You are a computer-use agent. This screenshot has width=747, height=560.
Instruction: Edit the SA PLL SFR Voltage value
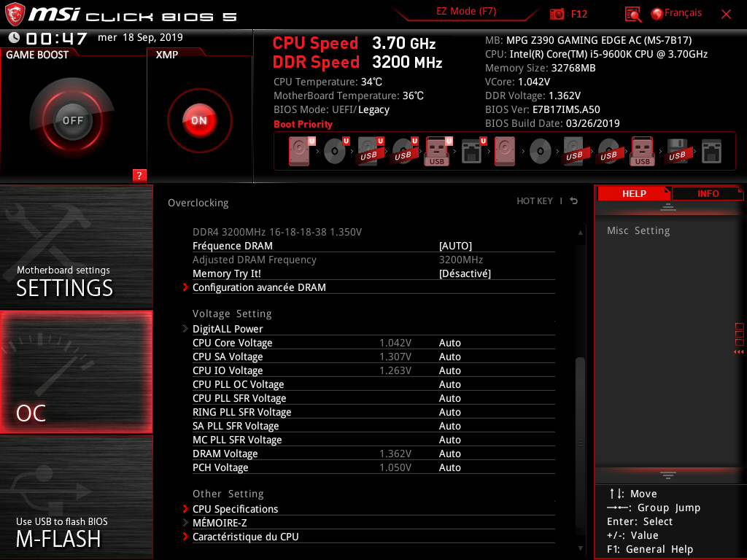449,425
